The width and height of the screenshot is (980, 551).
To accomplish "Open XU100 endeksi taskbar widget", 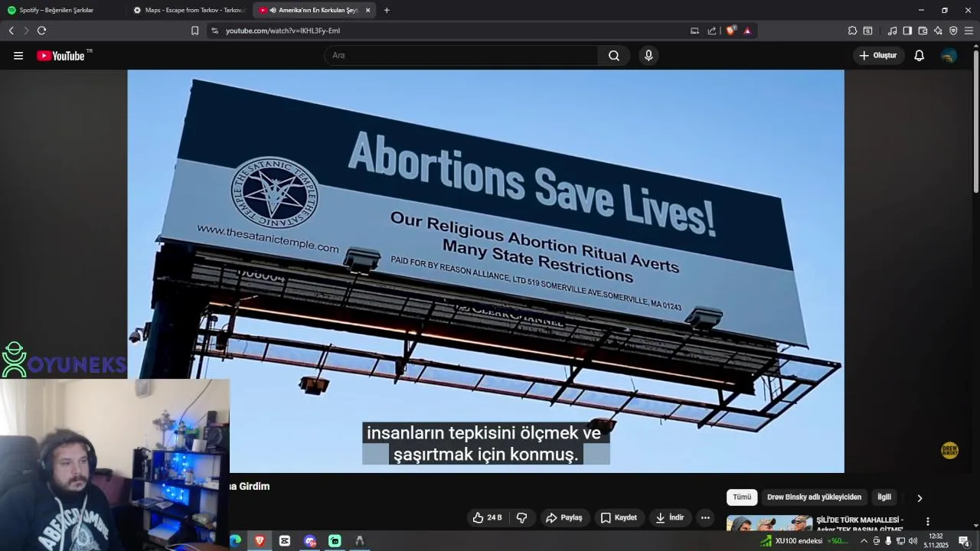I will (804, 540).
